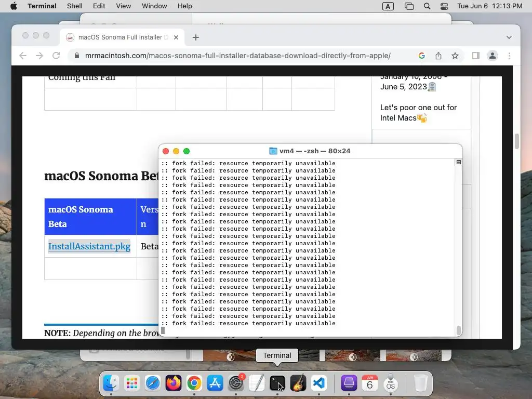Open the purple Mac-shaped app in the Dock
The image size is (532, 399).
point(349,383)
